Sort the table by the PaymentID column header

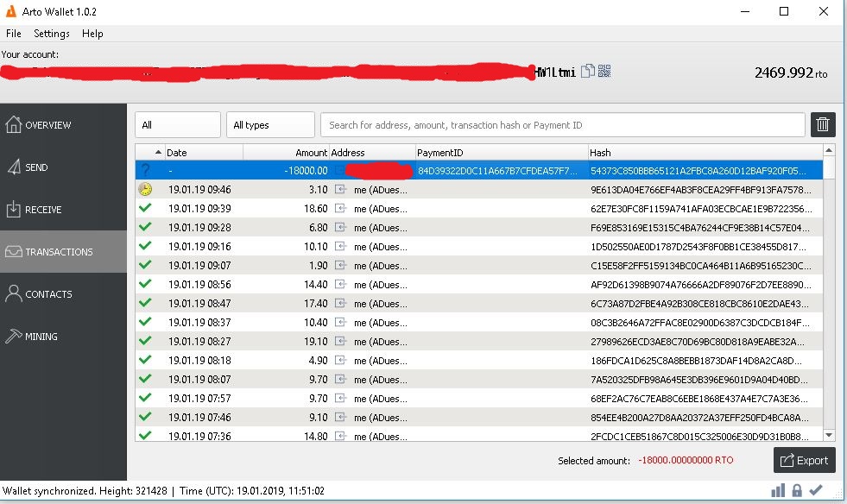(x=502, y=153)
